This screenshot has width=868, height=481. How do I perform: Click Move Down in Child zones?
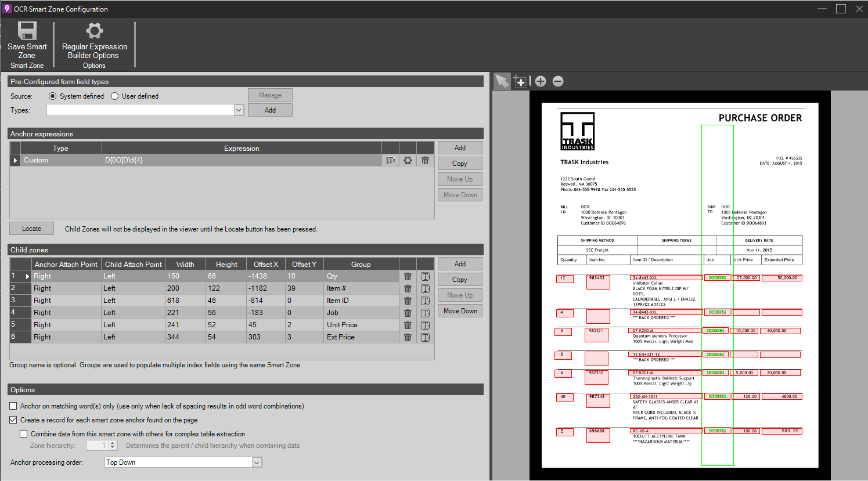[460, 311]
